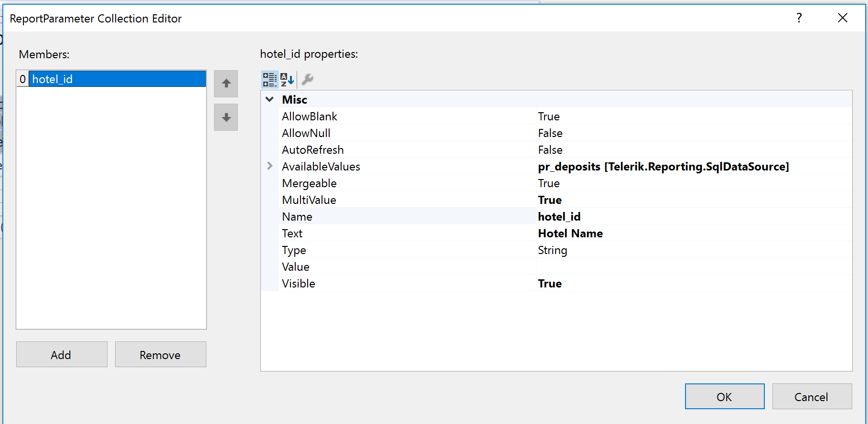Expand the AvailableValues property
Viewport: 868px width, 424px height.
[270, 166]
